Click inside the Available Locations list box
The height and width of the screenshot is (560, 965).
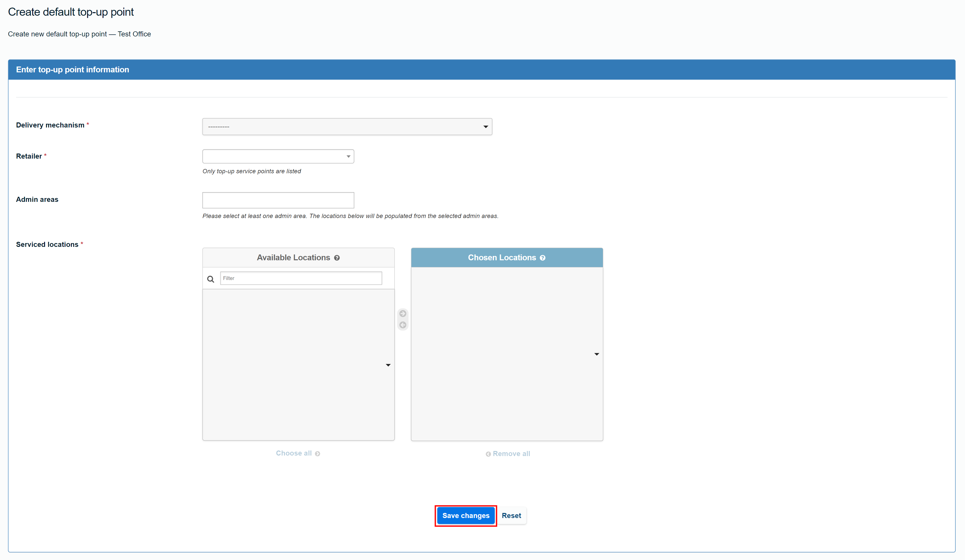298,365
